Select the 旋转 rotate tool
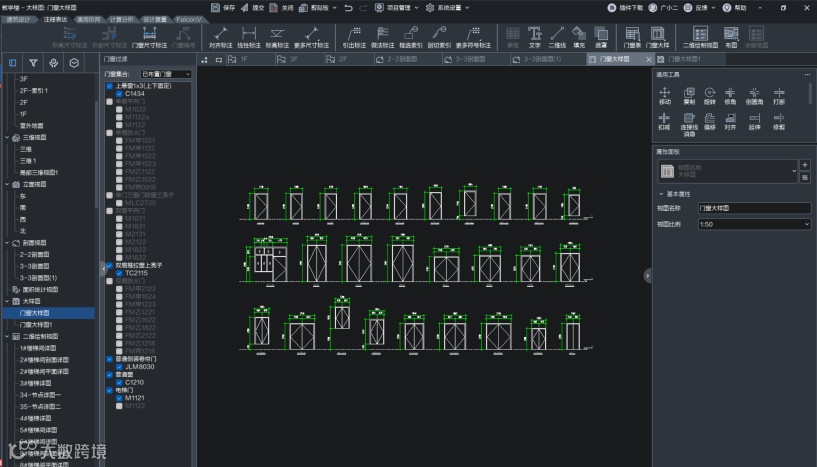Screen dimensions: 817x467 click(710, 96)
